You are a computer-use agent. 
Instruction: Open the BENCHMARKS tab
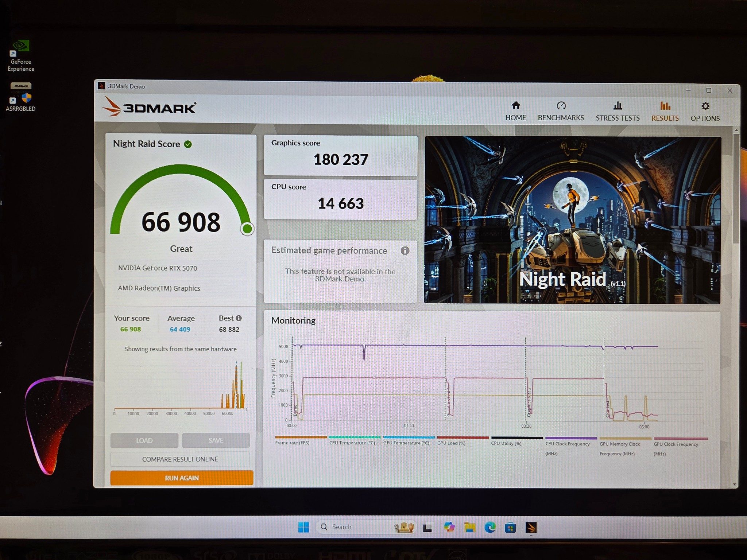click(x=561, y=111)
